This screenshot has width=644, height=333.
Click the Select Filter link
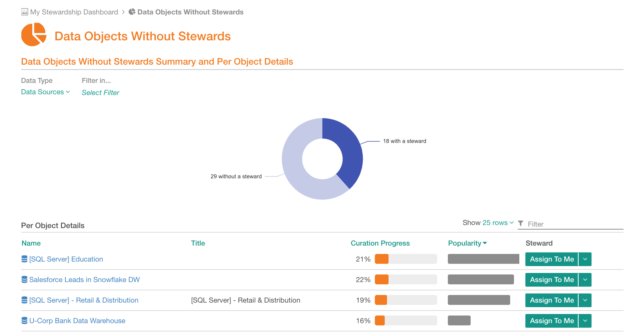point(100,93)
